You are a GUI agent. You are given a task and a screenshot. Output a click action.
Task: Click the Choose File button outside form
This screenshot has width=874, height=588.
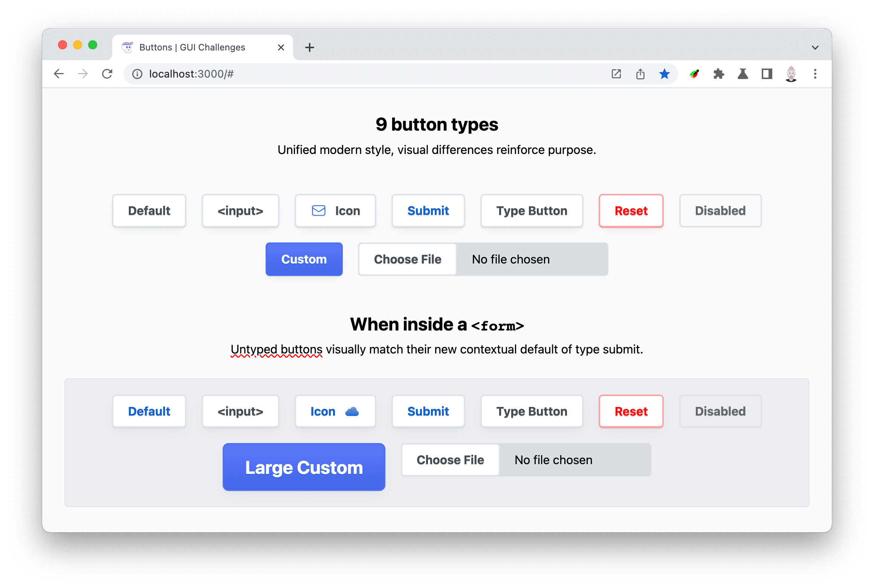407,259
